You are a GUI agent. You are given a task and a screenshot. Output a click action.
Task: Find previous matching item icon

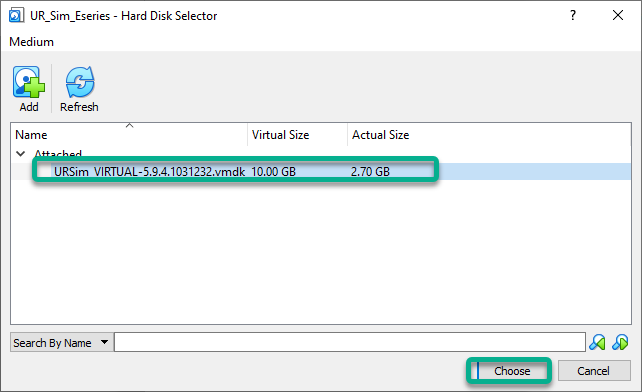(x=597, y=342)
